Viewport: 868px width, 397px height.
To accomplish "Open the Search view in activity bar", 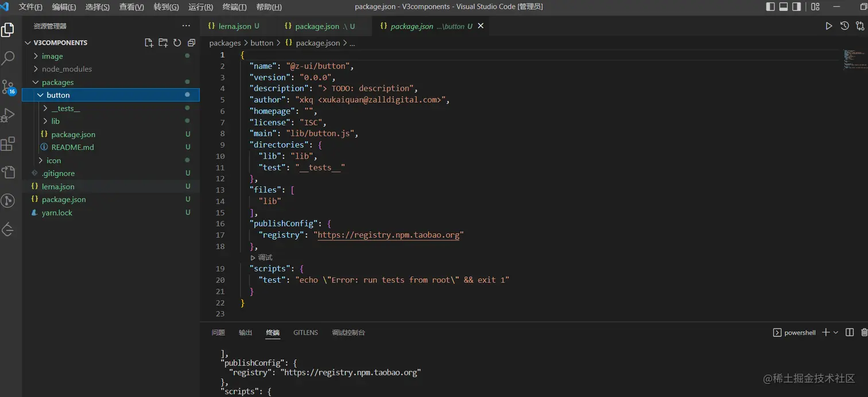I will 8,58.
